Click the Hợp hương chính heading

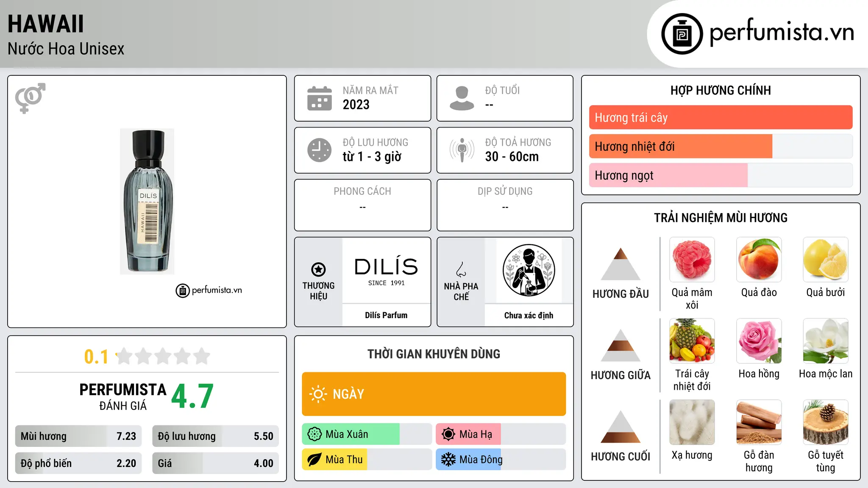tap(721, 90)
